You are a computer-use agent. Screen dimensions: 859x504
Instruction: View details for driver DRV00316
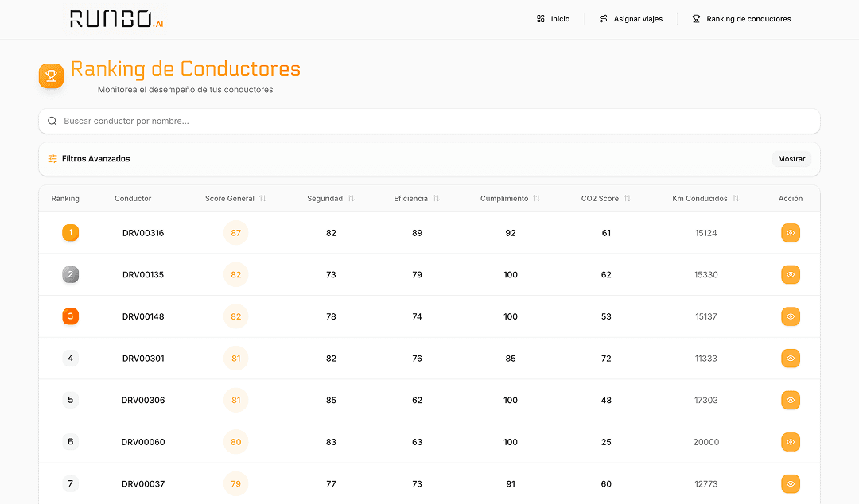click(x=790, y=233)
